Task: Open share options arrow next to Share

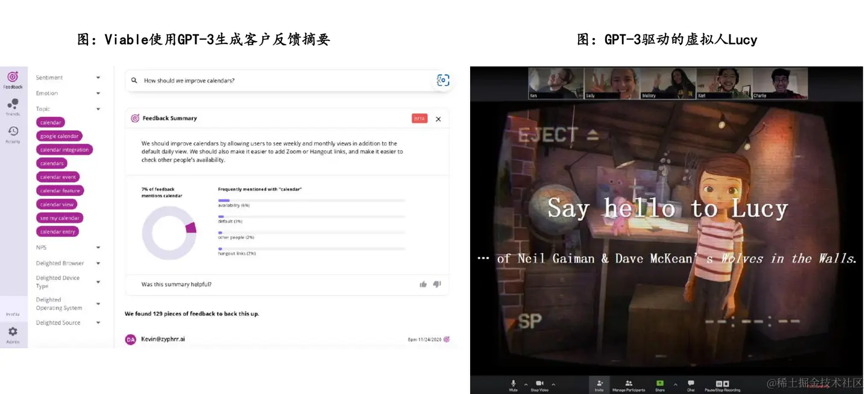Action: [x=675, y=384]
